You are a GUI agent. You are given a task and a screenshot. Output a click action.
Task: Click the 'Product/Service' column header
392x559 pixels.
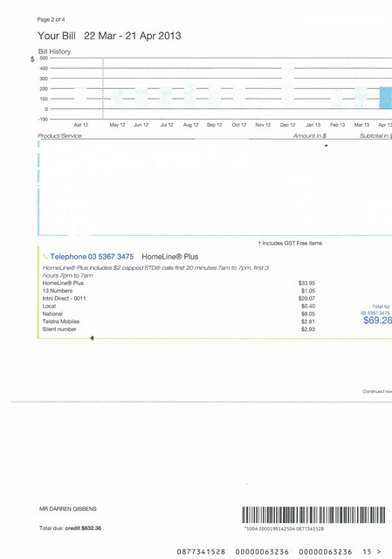tap(60, 135)
